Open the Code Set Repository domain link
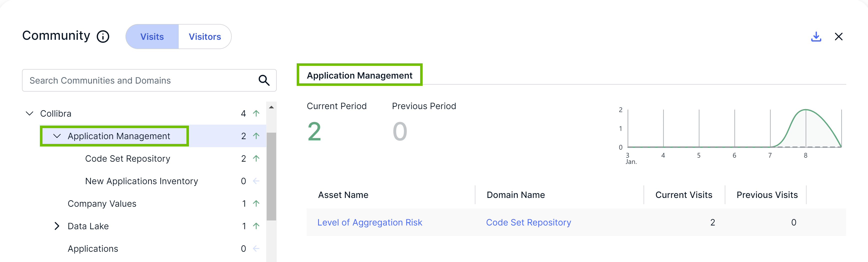Screen dimensions: 868x262 point(528,222)
